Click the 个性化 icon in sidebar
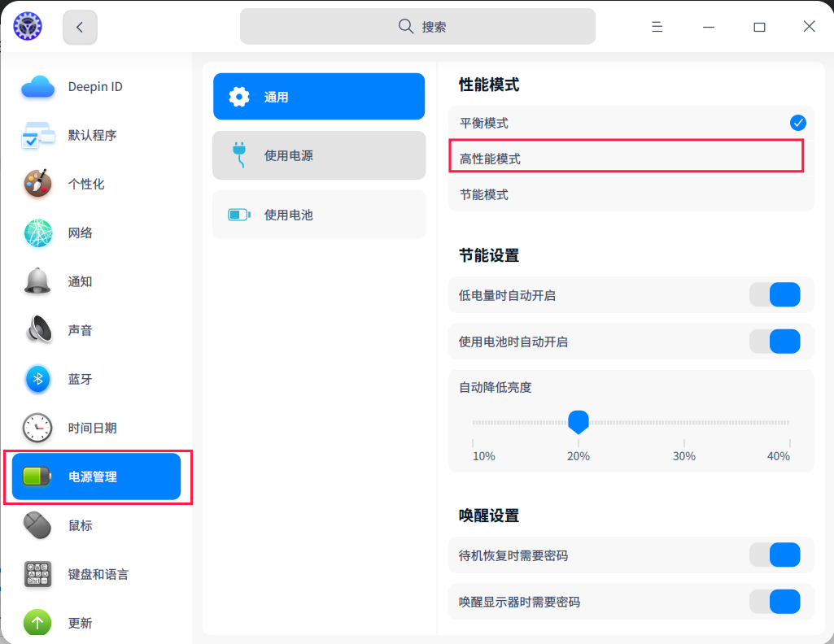 (x=37, y=184)
